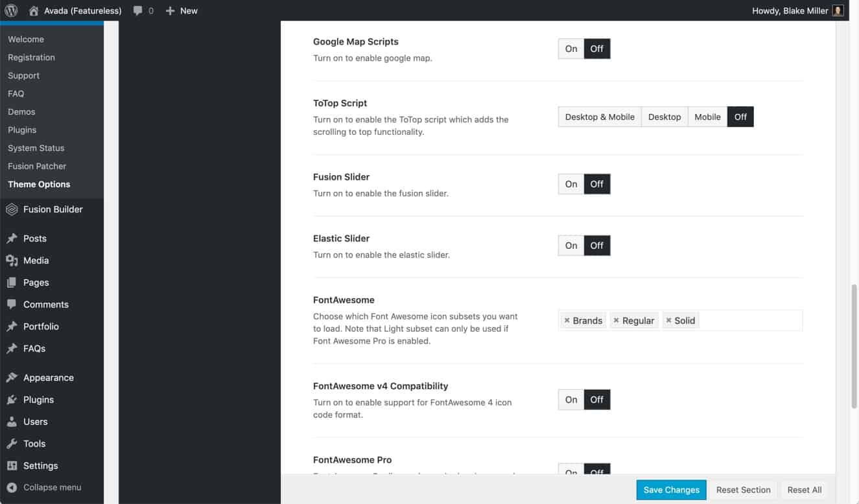The image size is (859, 504).
Task: Click the Appearance paintbrush icon
Action: 12,378
